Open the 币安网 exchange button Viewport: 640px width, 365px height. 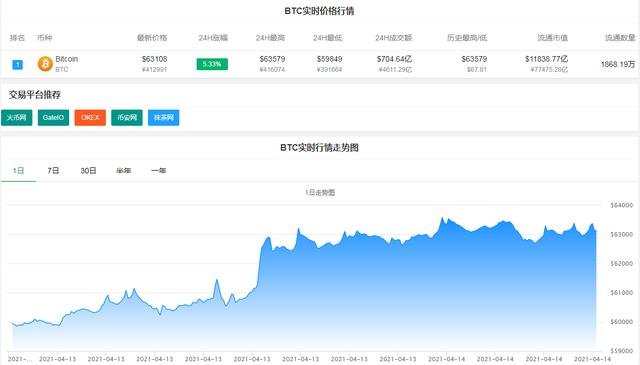[127, 118]
